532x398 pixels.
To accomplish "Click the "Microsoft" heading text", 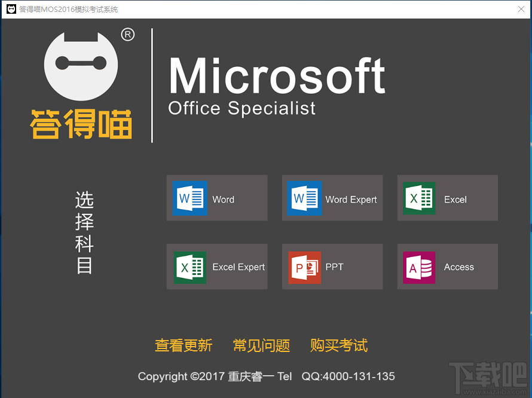I will [x=277, y=76].
